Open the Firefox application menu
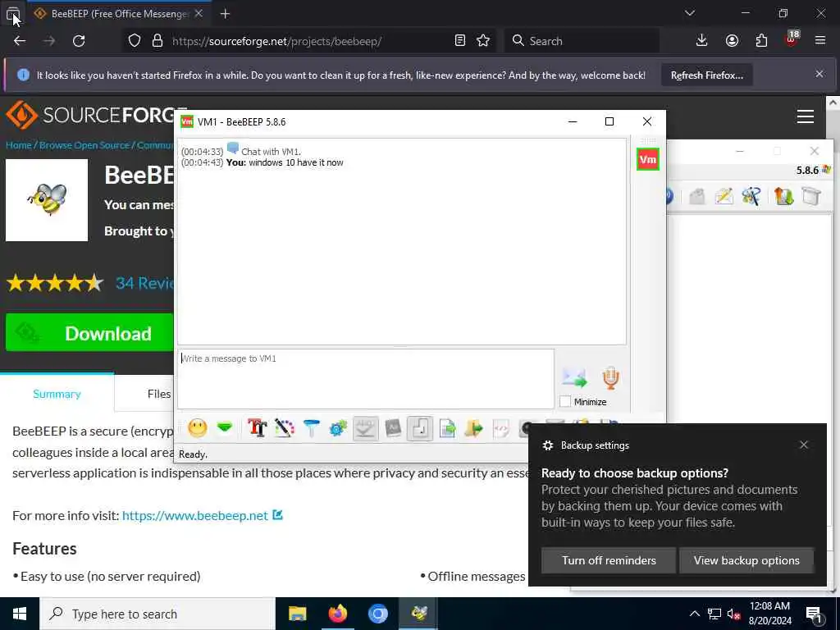Image resolution: width=840 pixels, height=630 pixels. [x=820, y=41]
